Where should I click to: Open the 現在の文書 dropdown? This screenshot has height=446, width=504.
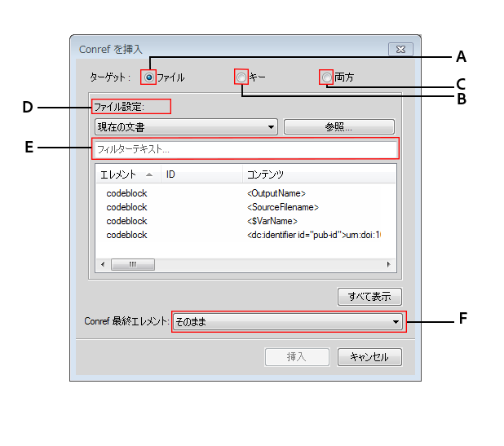(x=186, y=127)
